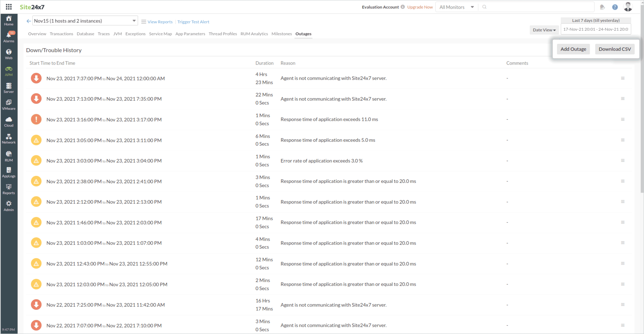Expand the Nov15 monitor selector dropdown
The height and width of the screenshot is (334, 644).
click(134, 20)
